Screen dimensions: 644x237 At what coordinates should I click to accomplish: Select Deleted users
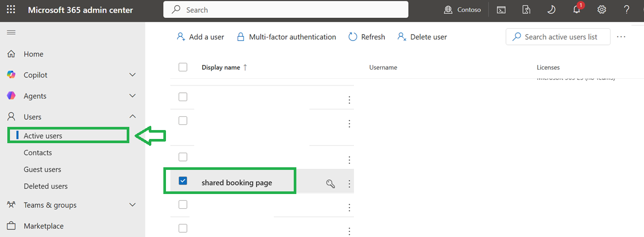tap(46, 186)
